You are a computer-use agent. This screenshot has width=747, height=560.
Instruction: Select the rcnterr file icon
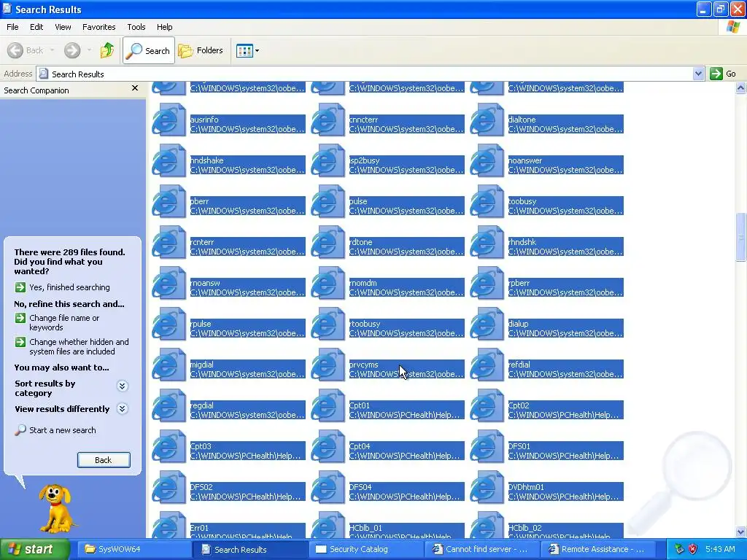click(x=169, y=243)
